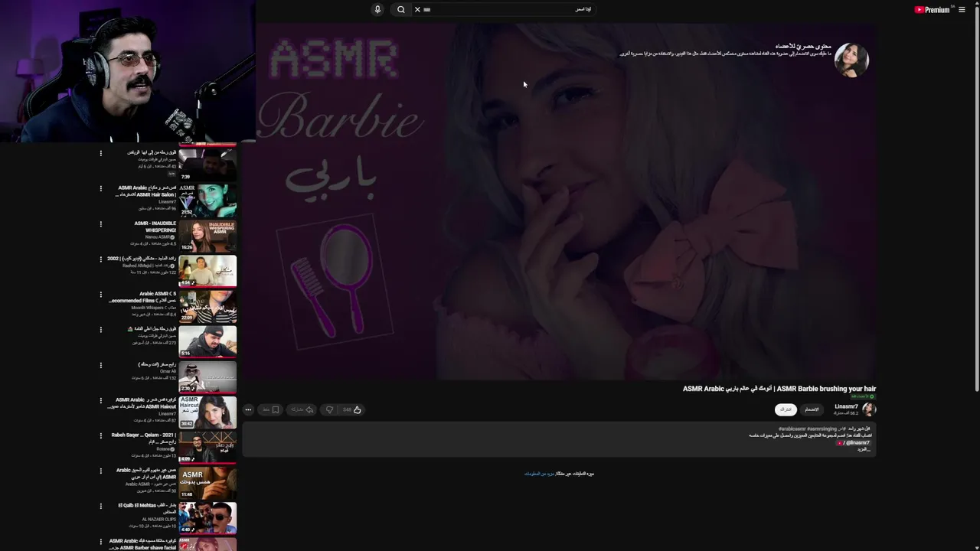Save the video with bookmark icon

pos(271,409)
